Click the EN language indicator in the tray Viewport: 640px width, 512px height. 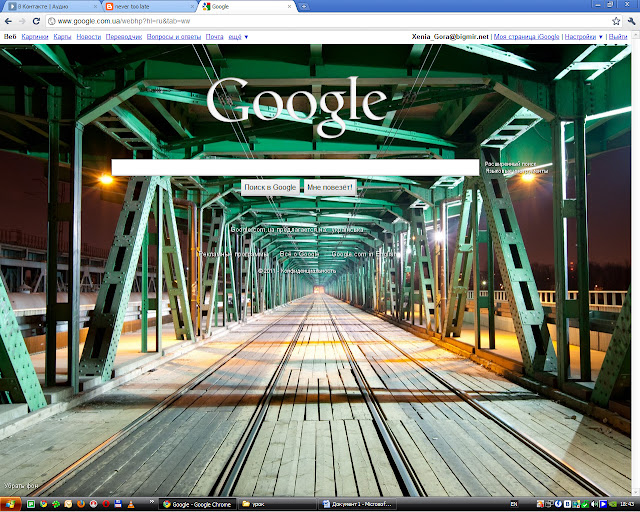tap(514, 505)
